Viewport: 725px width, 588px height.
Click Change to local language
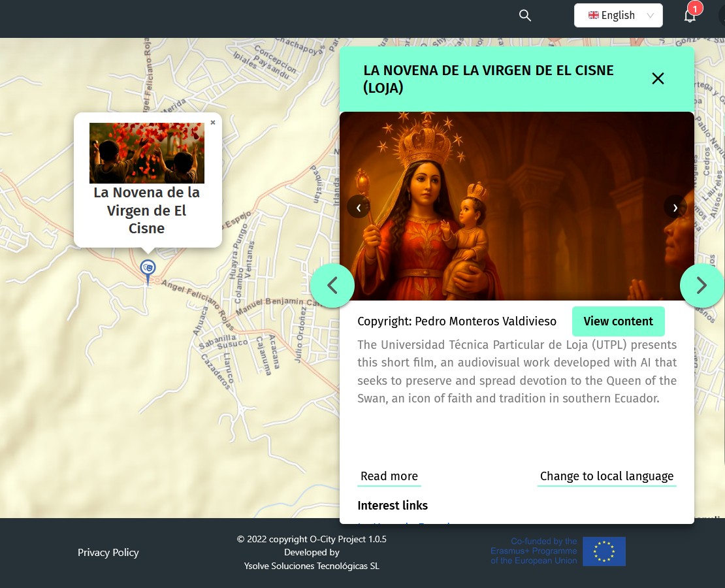tap(607, 476)
